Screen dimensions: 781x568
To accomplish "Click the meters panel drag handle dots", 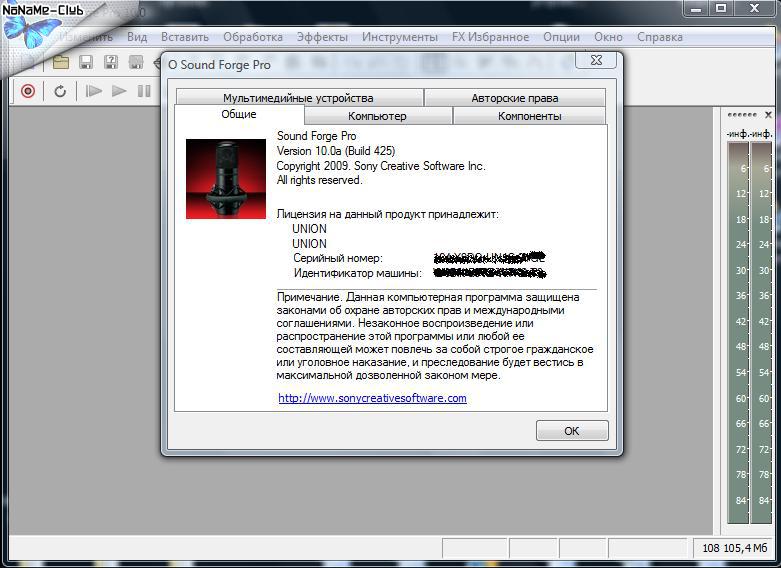I will [x=742, y=115].
